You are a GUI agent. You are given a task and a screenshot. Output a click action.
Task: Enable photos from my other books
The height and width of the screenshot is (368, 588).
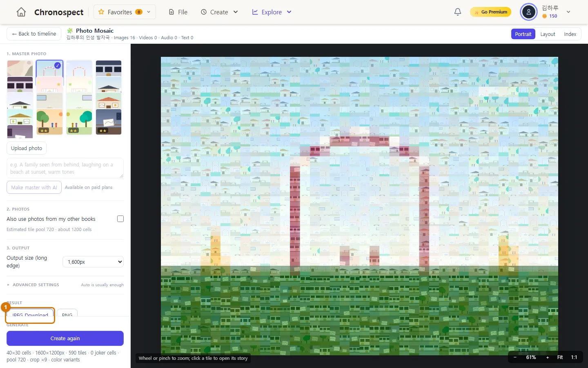(x=120, y=219)
